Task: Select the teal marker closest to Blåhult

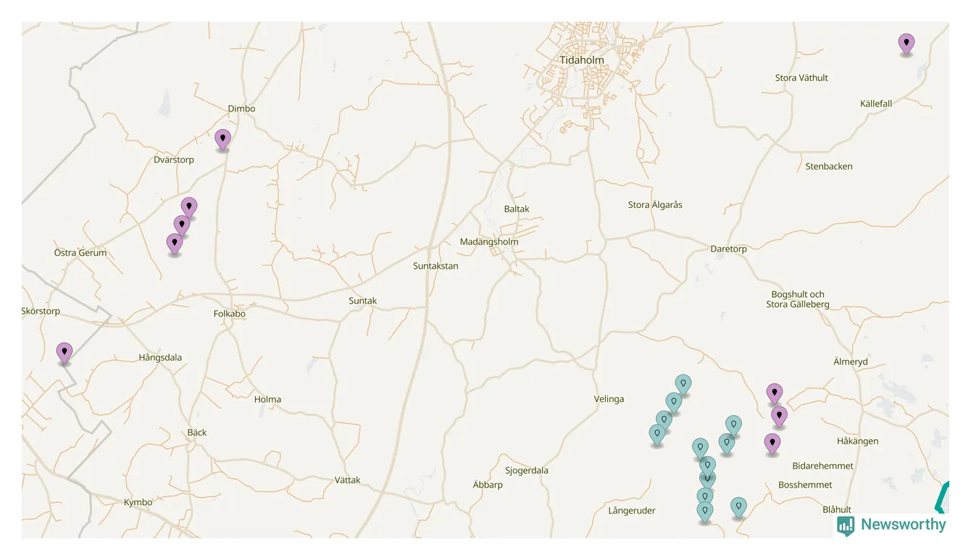Action: 738,508
